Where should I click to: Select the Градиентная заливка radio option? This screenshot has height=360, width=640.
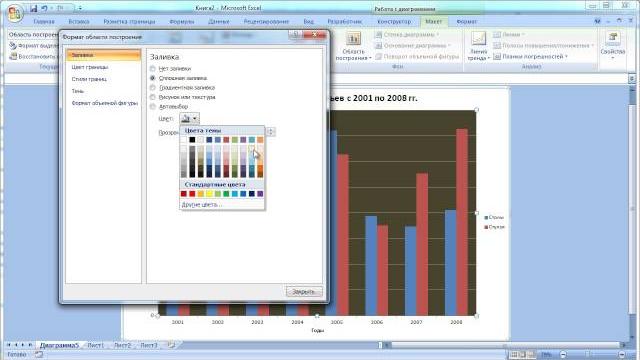click(153, 88)
